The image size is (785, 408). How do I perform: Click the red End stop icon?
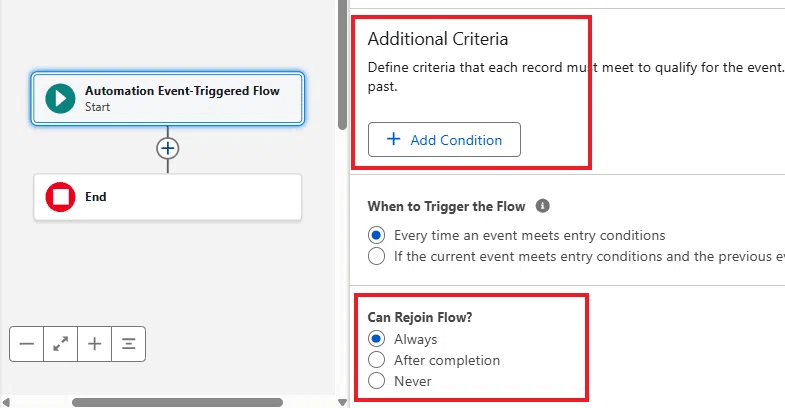tap(60, 197)
